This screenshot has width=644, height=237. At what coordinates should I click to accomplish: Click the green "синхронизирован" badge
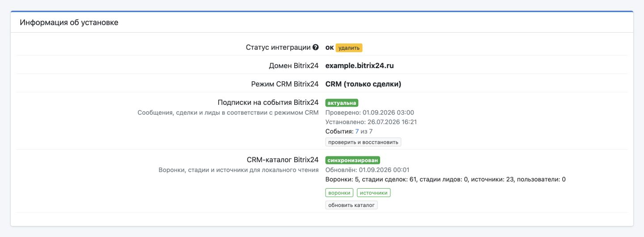click(353, 160)
